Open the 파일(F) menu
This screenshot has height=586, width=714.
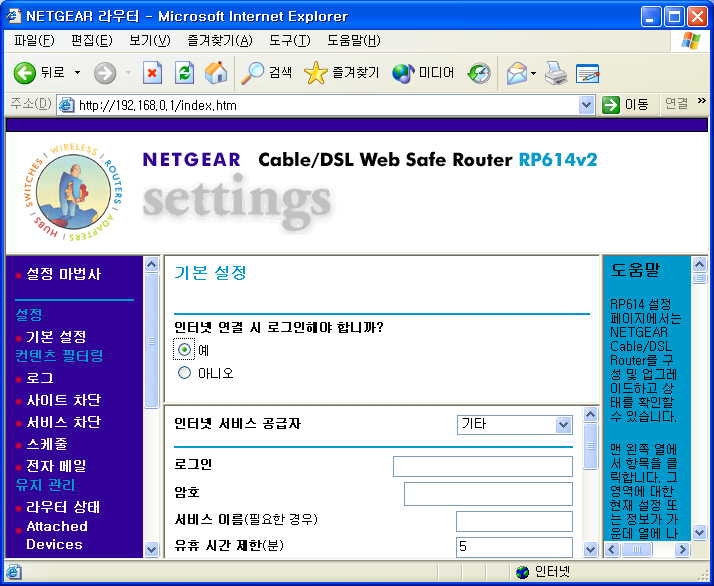(x=34, y=40)
